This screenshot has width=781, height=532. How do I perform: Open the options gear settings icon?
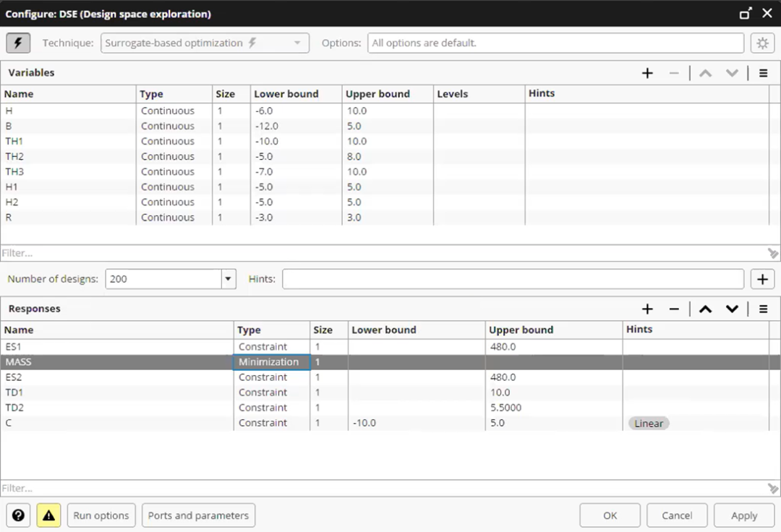point(762,43)
